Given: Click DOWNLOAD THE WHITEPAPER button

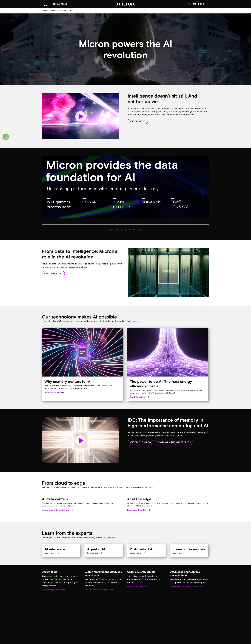Looking at the screenshot, I should click(x=174, y=442).
